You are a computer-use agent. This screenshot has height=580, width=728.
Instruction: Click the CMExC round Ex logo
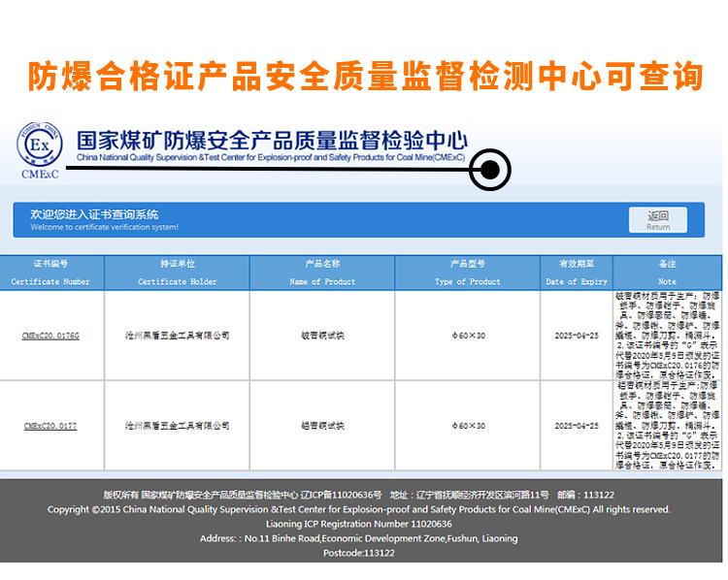[40, 145]
